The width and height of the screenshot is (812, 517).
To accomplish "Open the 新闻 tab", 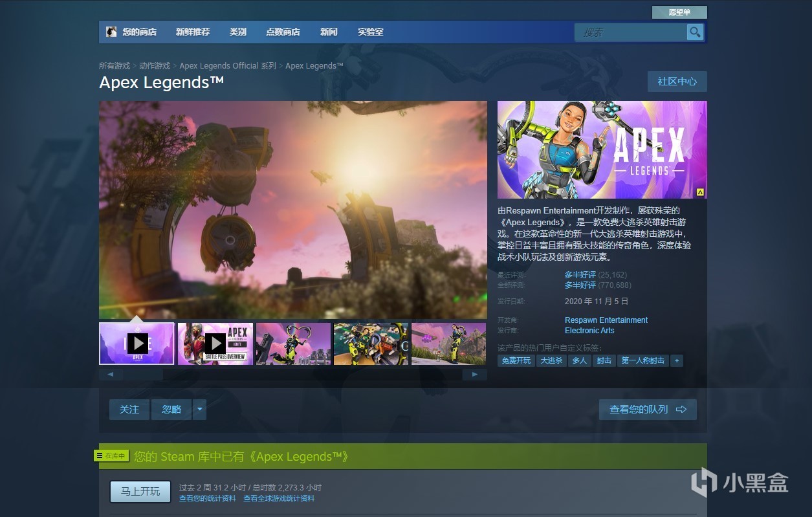I will click(329, 32).
